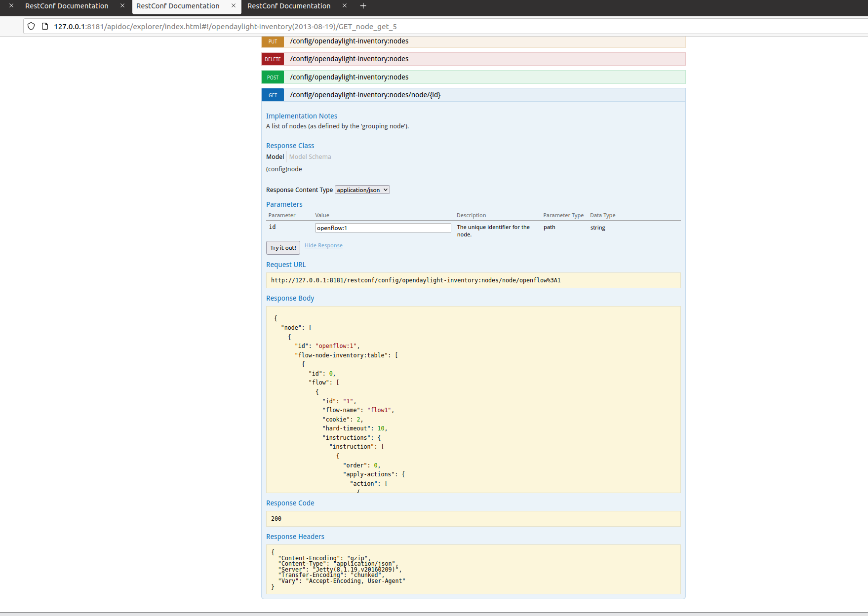Switch to Model Schema view
Viewport: 868px width, 616px height.
pos(310,157)
